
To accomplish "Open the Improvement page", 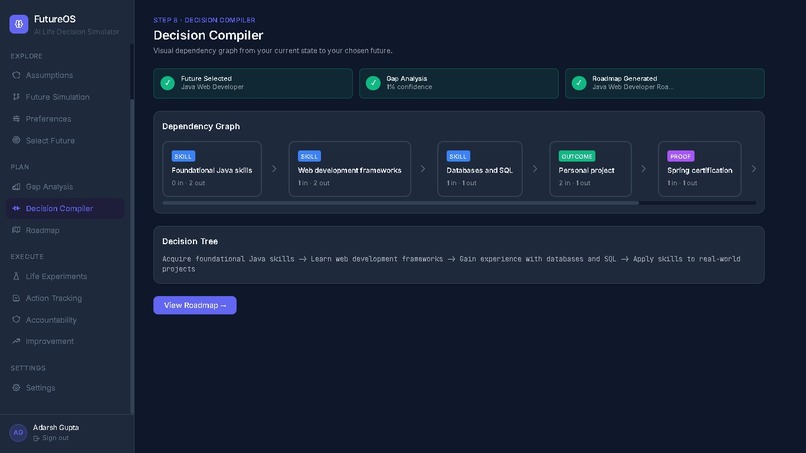I will point(65,341).
